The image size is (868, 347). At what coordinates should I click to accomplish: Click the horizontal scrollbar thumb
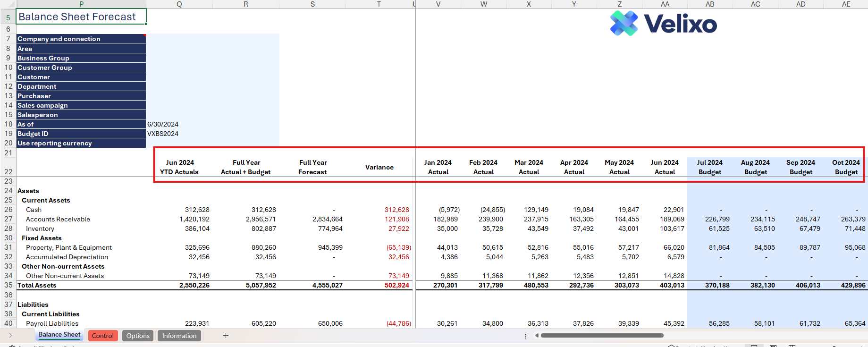[602, 336]
